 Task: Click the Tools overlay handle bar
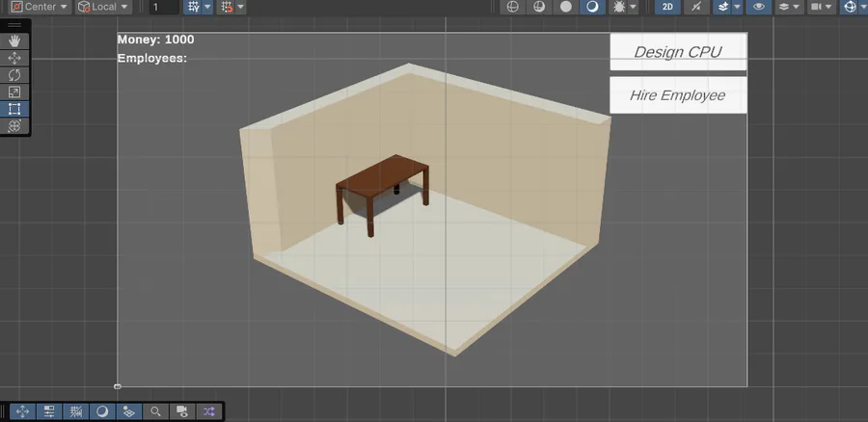14,25
